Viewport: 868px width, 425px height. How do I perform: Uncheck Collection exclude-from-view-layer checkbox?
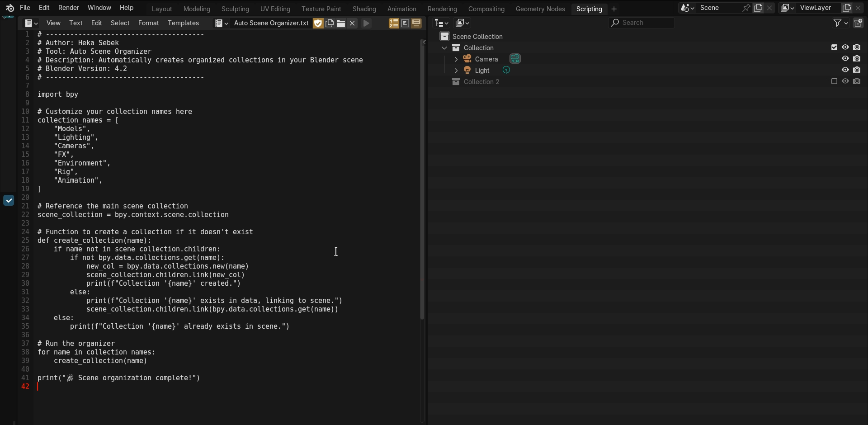[x=834, y=47]
